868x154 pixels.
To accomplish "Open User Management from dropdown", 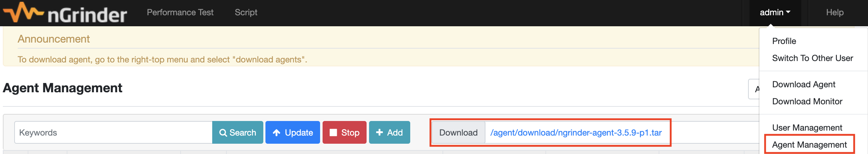I will [807, 128].
